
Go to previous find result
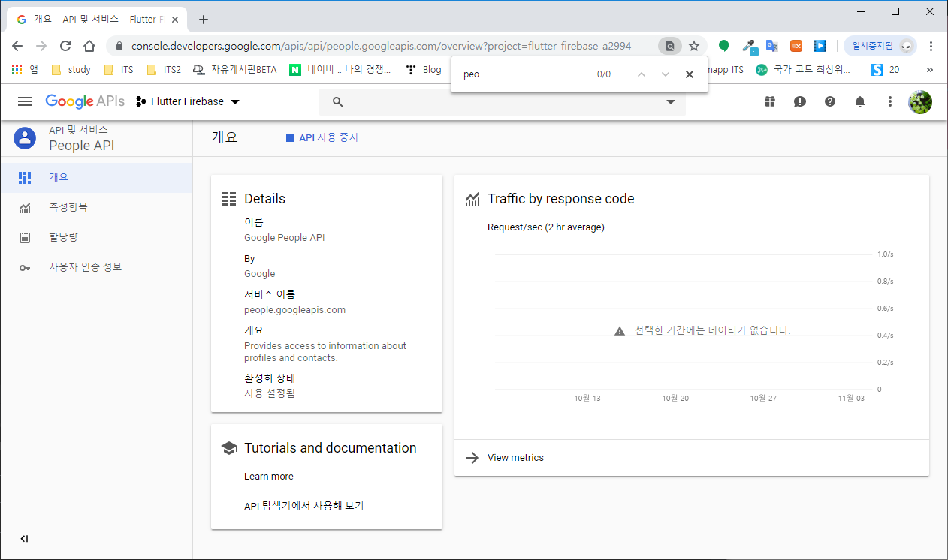(x=641, y=74)
